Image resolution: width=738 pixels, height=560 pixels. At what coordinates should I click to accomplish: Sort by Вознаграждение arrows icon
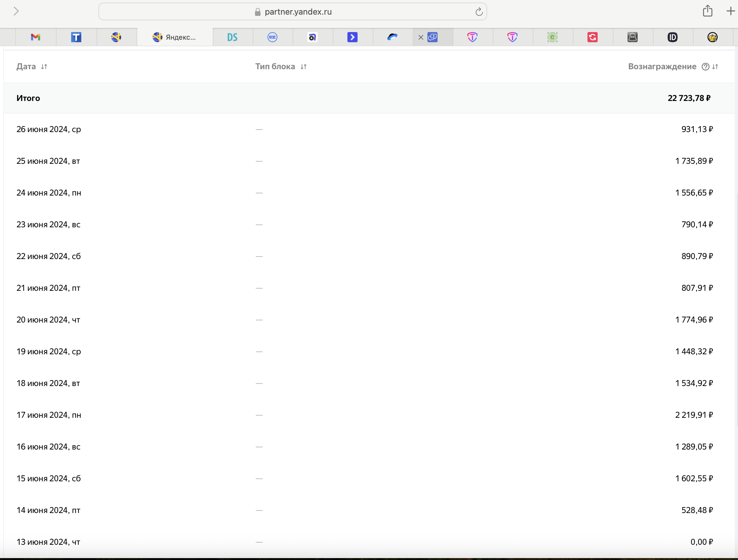coord(715,67)
